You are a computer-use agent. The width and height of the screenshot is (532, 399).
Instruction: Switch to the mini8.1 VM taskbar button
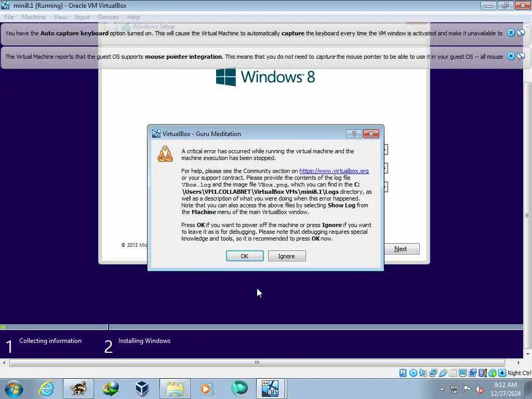click(x=270, y=389)
